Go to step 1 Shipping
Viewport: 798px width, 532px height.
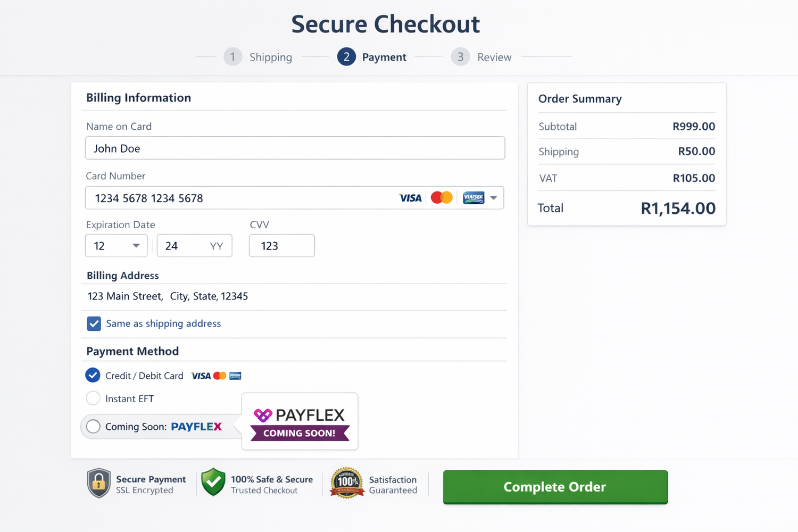tap(232, 57)
